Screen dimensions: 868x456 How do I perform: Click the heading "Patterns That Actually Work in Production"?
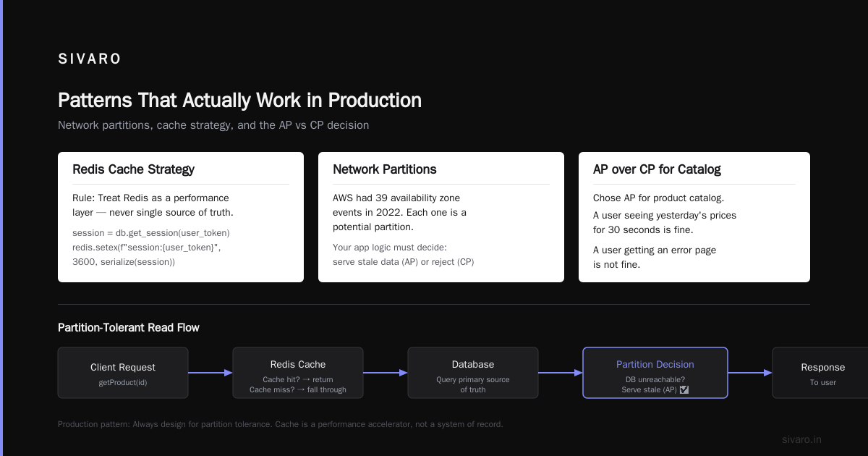pos(239,100)
